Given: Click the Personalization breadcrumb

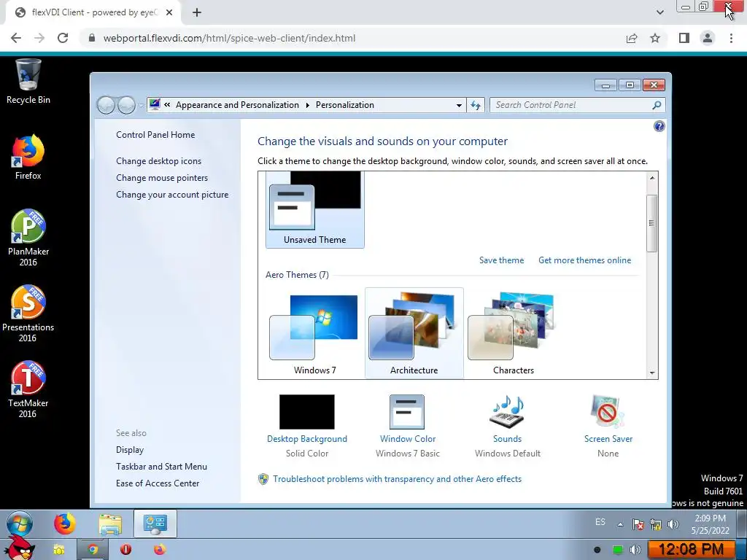Looking at the screenshot, I should click(345, 105).
